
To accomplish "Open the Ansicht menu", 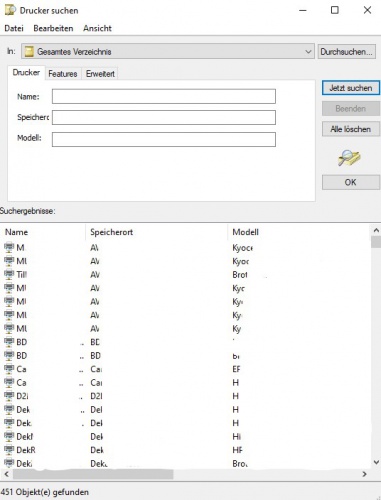I will pos(97,28).
